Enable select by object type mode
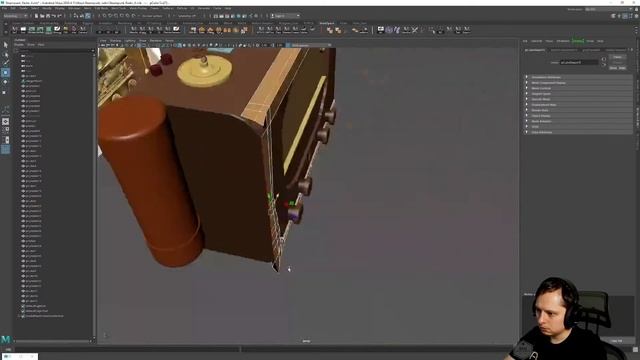This screenshot has height=360, width=640. (x=82, y=16)
